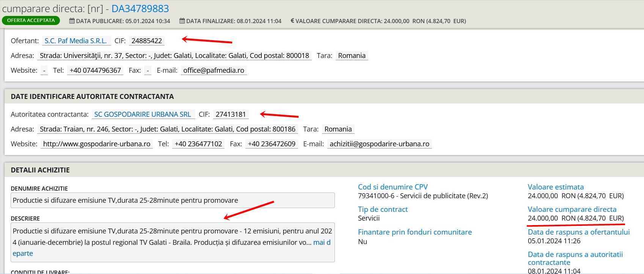This screenshot has height=274, width=644.
Task: Click the office@pafmedia.ro email field
Action: tap(214, 70)
